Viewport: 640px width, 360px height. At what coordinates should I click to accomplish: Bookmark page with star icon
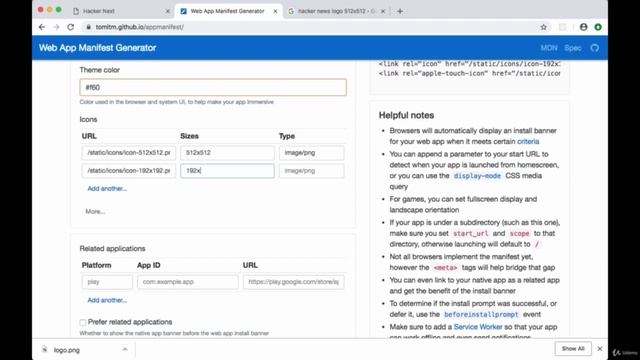click(x=543, y=27)
